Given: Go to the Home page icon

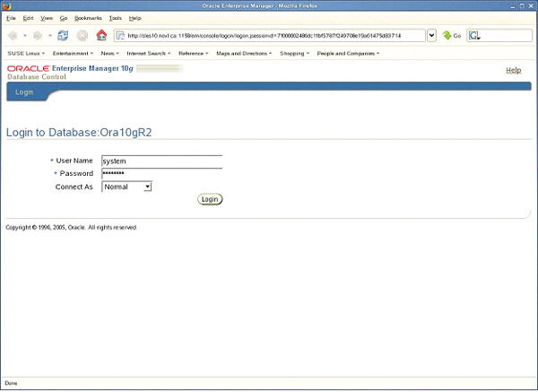Looking at the screenshot, I should coord(101,35).
